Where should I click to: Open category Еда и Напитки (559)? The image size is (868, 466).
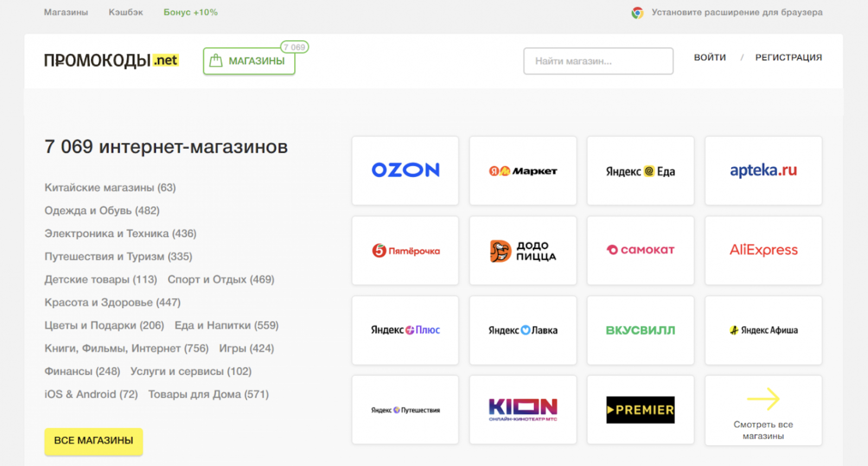coord(227,325)
